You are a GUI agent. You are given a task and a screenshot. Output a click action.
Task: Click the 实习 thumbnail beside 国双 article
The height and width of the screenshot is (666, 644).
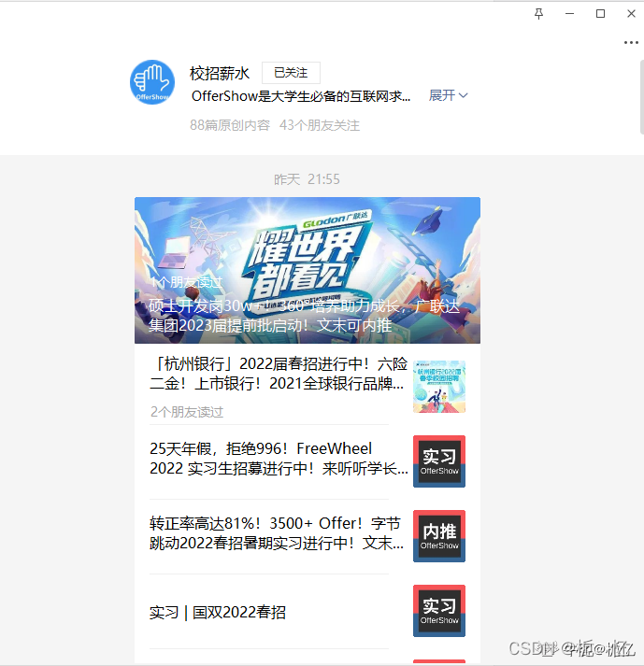pyautogui.click(x=439, y=611)
